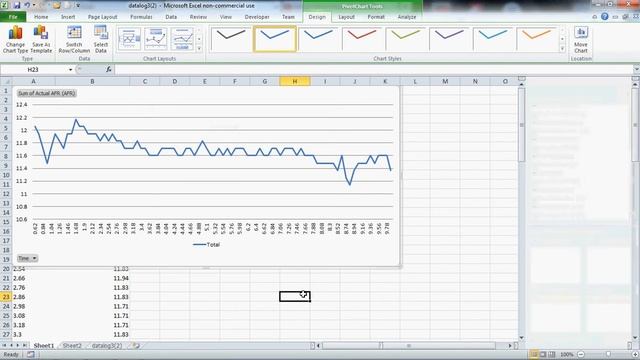640x360 pixels.
Task: Expand the Chart Styles gallery
Action: [x=562, y=49]
